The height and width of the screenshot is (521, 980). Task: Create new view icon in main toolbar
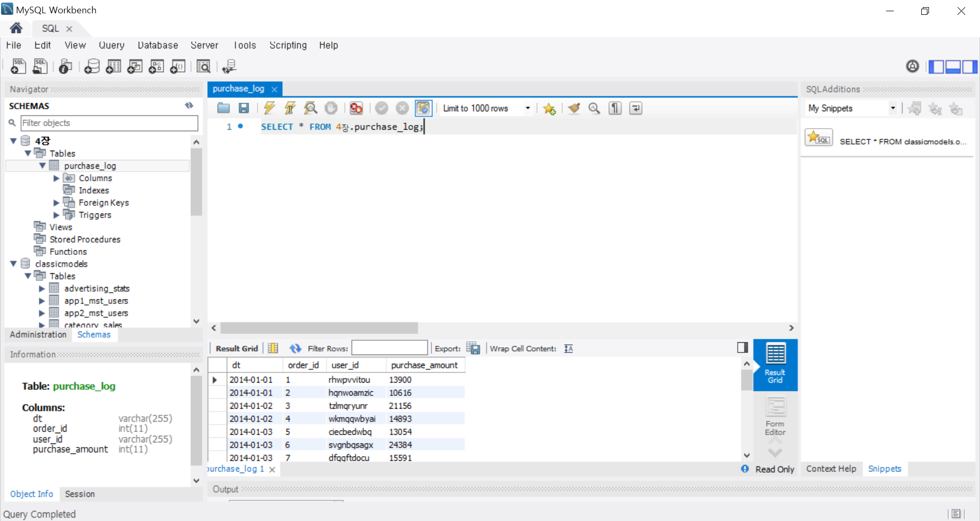click(x=135, y=66)
